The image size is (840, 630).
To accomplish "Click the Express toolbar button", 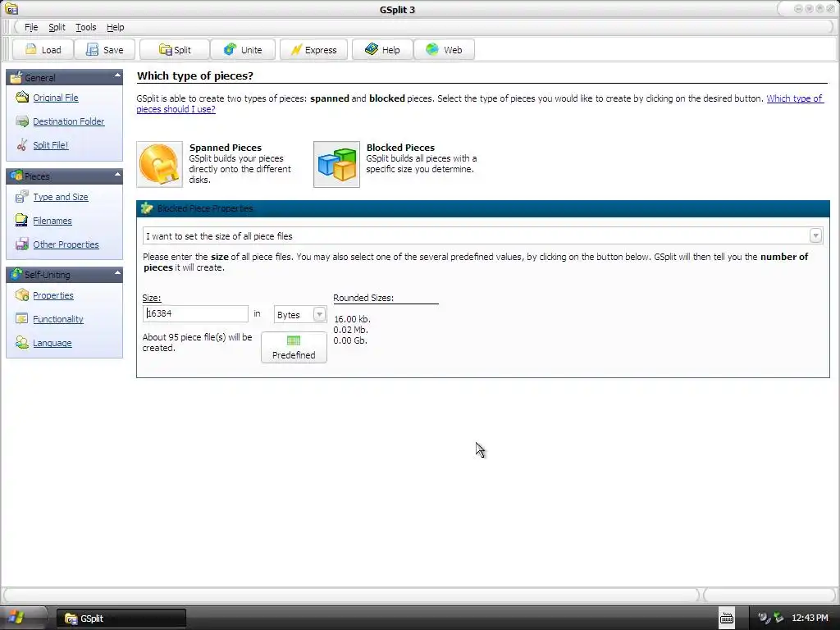I will (x=313, y=50).
